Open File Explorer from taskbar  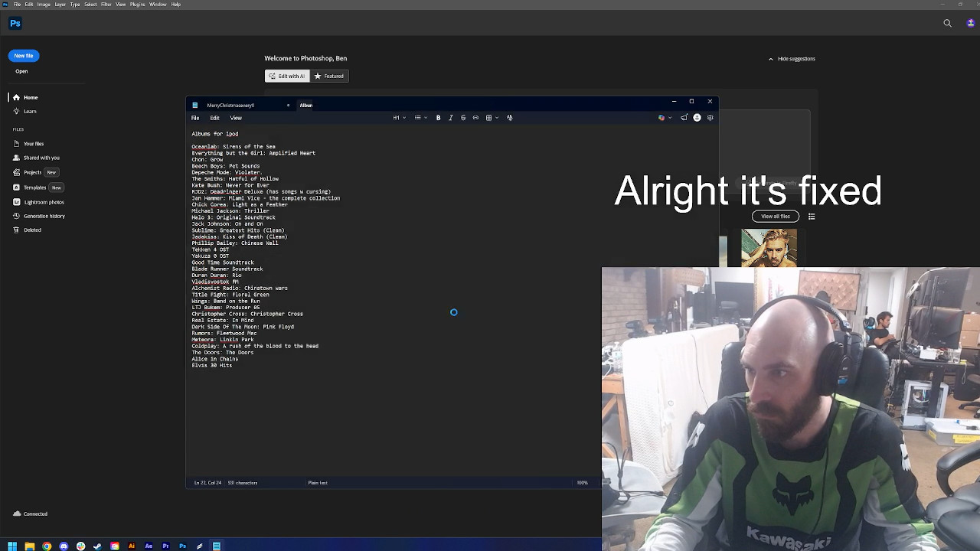click(x=30, y=546)
